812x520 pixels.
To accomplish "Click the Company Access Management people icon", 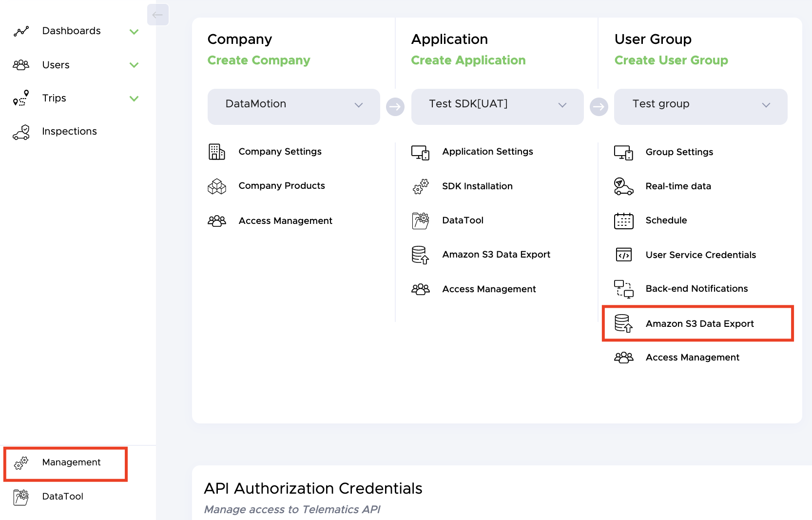I will point(217,221).
